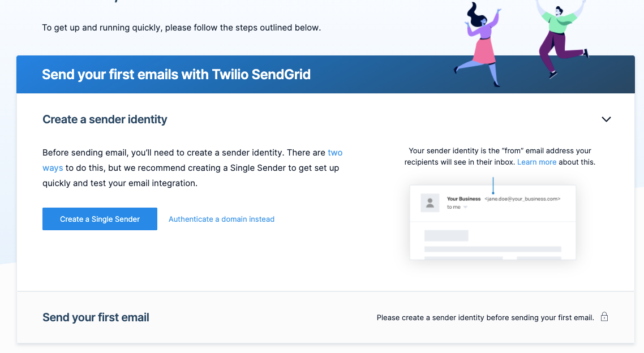Click the Send your first emails banner title
This screenshot has height=353, width=644.
click(176, 74)
